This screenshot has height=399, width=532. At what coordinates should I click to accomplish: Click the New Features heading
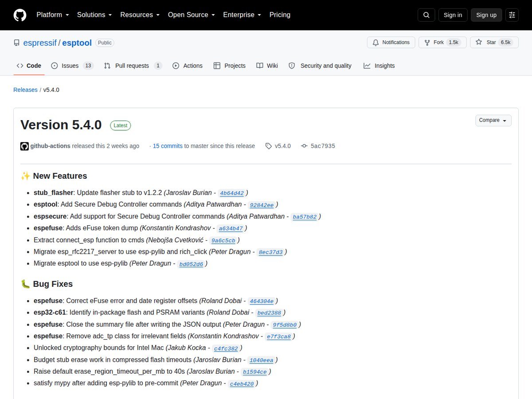coord(54,176)
